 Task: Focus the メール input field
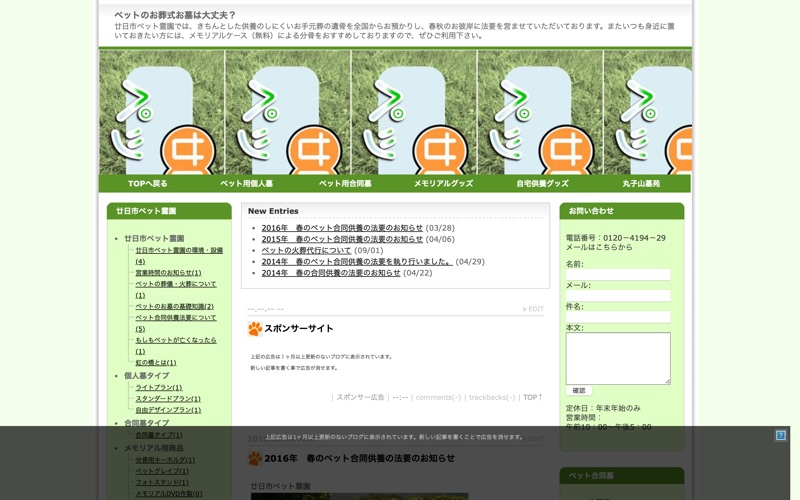click(x=618, y=296)
